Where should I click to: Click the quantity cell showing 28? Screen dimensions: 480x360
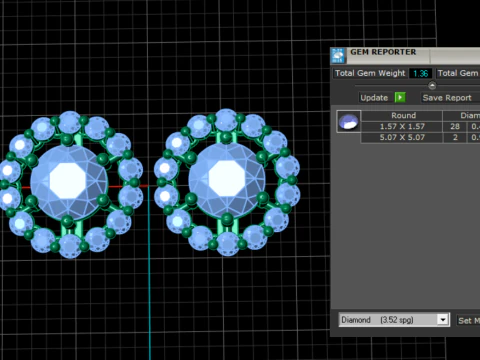(455, 126)
